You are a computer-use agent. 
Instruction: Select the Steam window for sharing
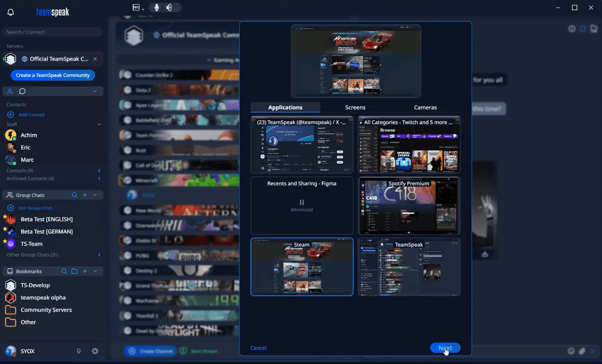(302, 267)
